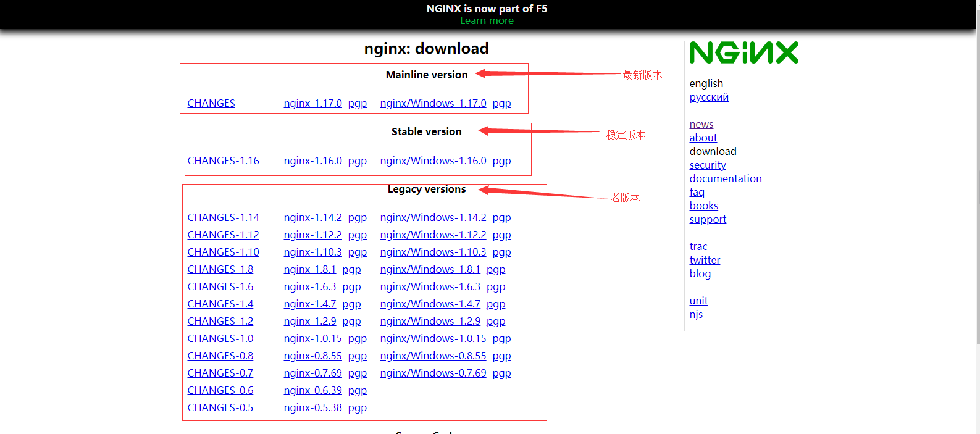
Task: Go to the security page
Action: click(708, 165)
